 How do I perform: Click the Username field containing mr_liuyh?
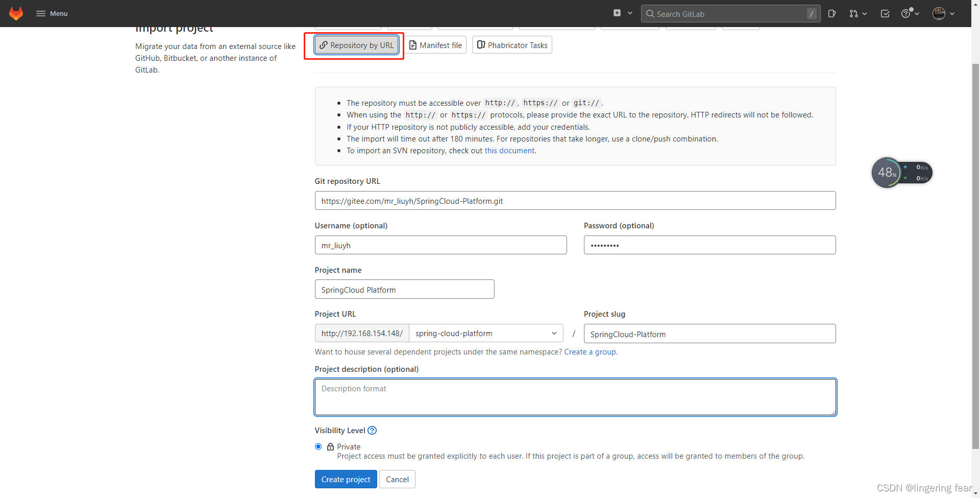(441, 245)
